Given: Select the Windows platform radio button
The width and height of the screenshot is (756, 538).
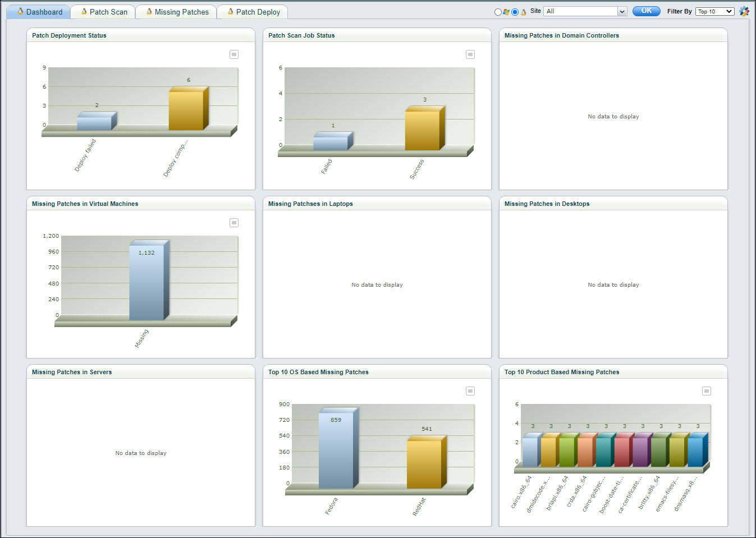Looking at the screenshot, I should pos(498,12).
